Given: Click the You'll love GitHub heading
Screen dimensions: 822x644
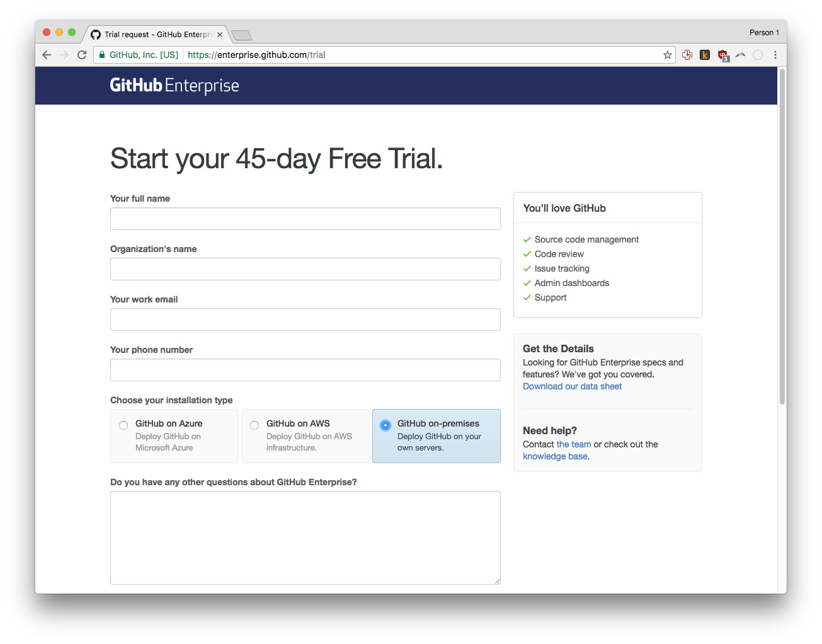Looking at the screenshot, I should click(564, 209).
